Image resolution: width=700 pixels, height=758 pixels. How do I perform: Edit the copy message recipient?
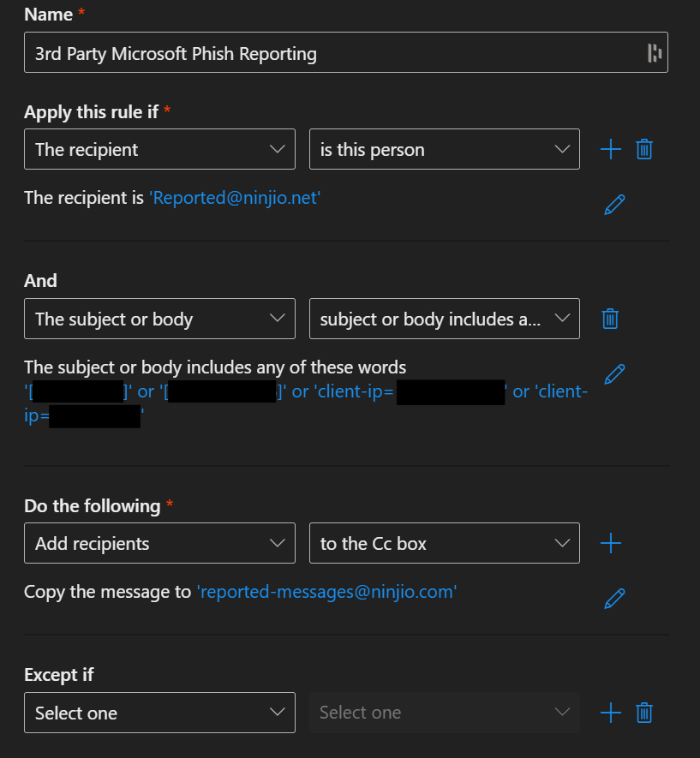614,598
